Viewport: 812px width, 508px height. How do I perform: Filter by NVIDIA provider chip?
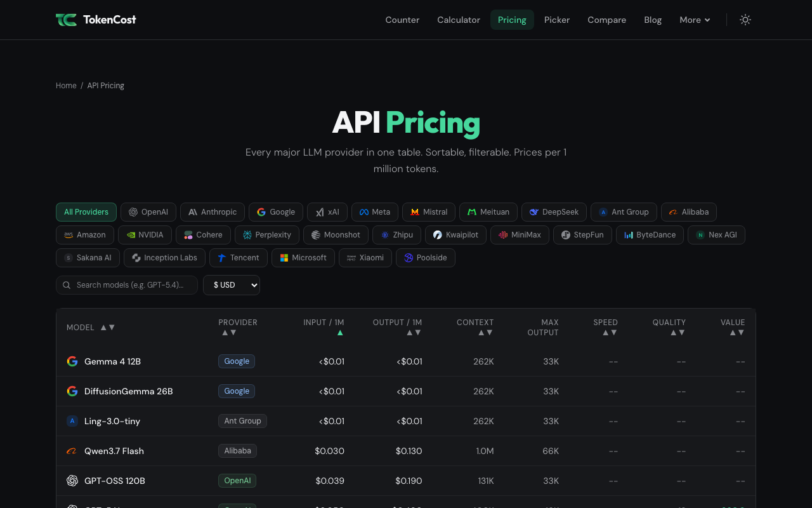145,235
